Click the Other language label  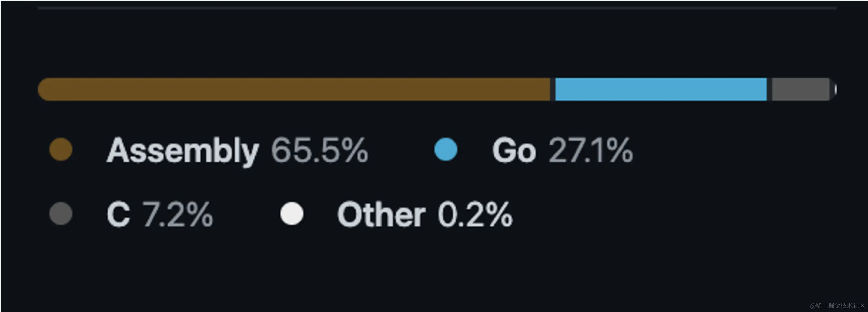click(381, 214)
